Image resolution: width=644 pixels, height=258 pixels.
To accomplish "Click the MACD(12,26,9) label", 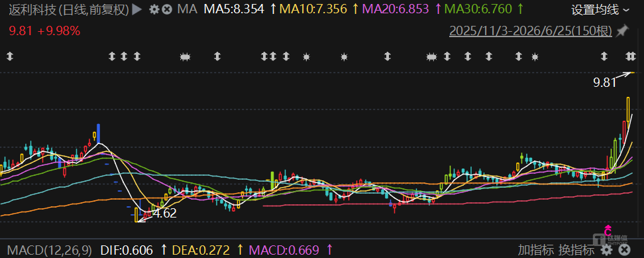I will click(49, 249).
